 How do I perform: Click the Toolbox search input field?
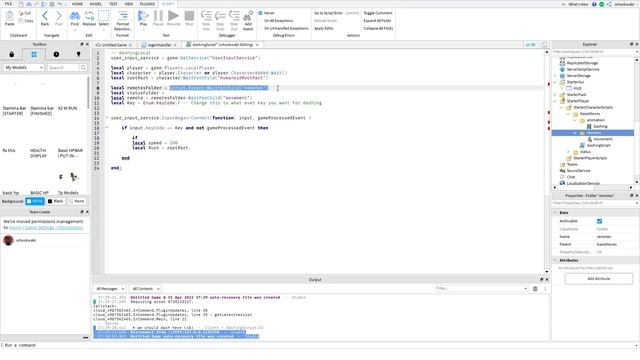tap(63, 67)
